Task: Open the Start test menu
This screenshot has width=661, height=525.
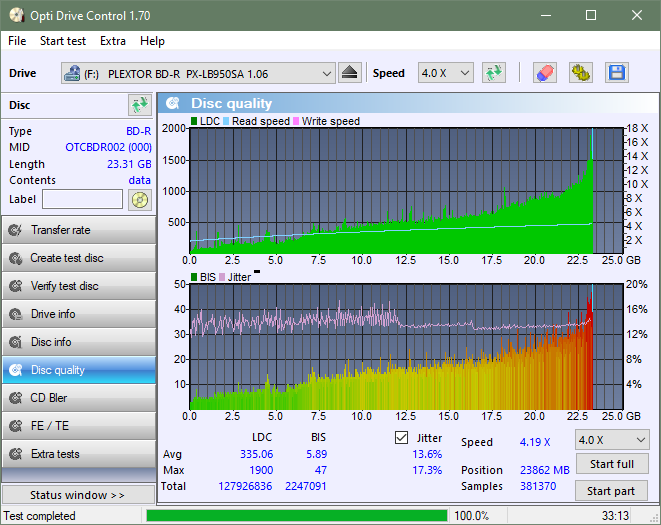Action: 63,41
